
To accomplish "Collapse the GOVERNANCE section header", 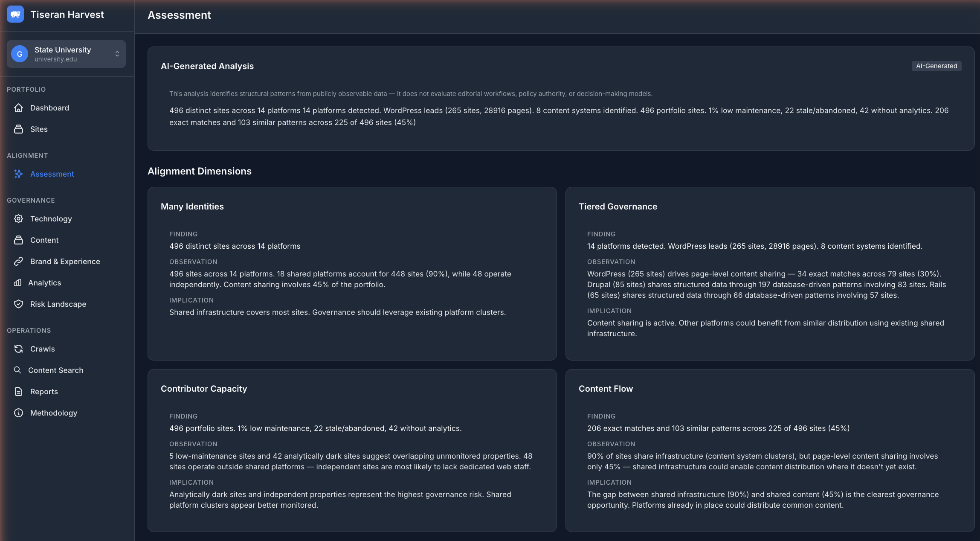I will (30, 200).
